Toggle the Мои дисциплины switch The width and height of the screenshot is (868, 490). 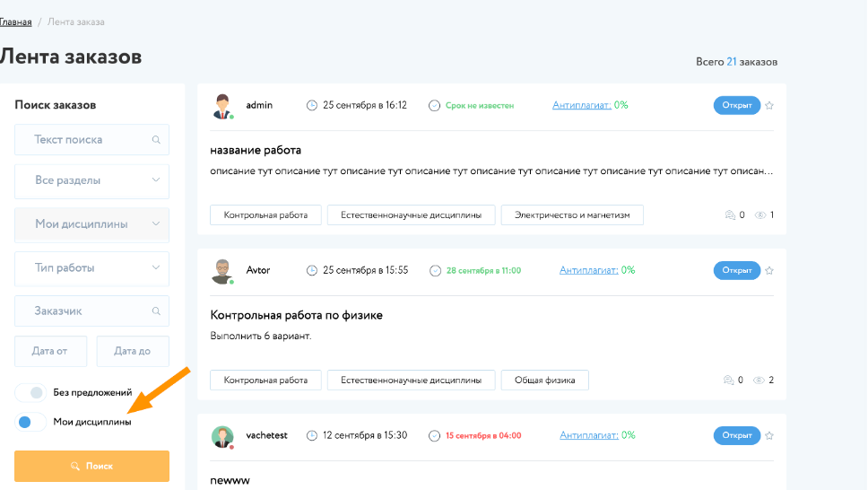click(x=30, y=422)
